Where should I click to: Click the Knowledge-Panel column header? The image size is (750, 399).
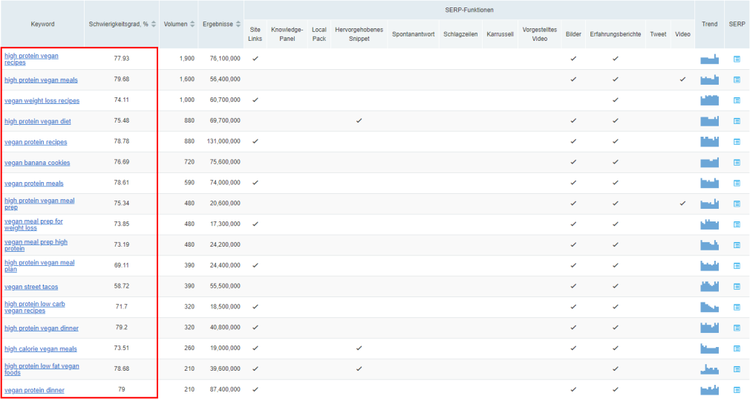(x=287, y=34)
